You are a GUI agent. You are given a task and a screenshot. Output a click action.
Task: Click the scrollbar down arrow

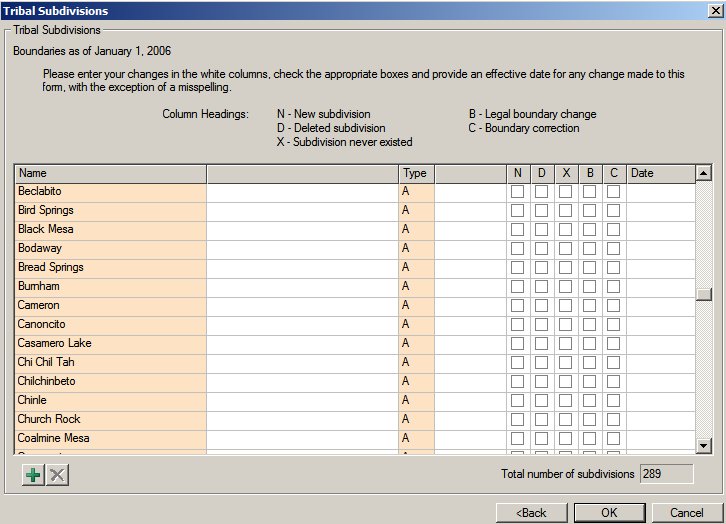tap(703, 445)
